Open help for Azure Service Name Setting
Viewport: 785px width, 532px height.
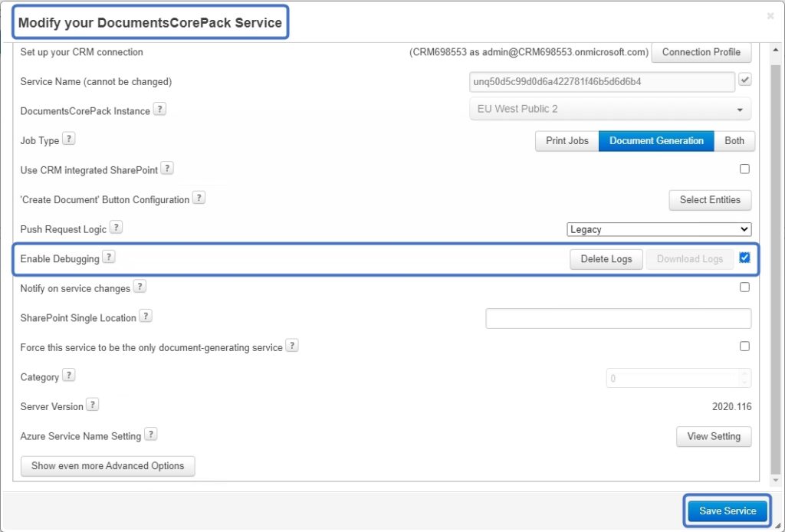pos(151,434)
